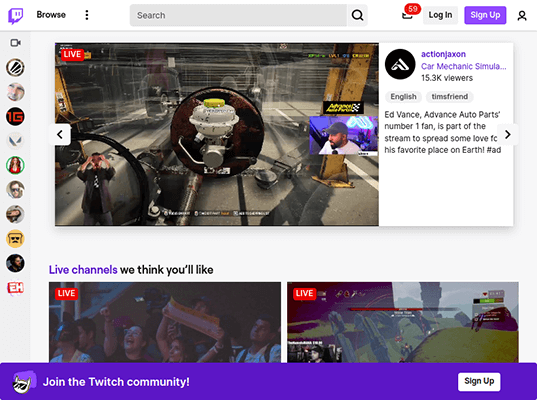Click Sign Up in the purple banner

(479, 381)
